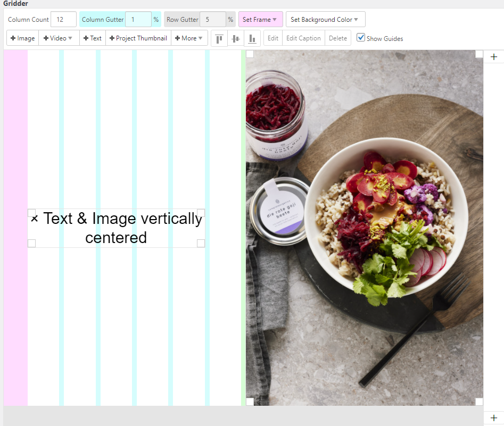Open the Set Frame dropdown

coord(260,20)
